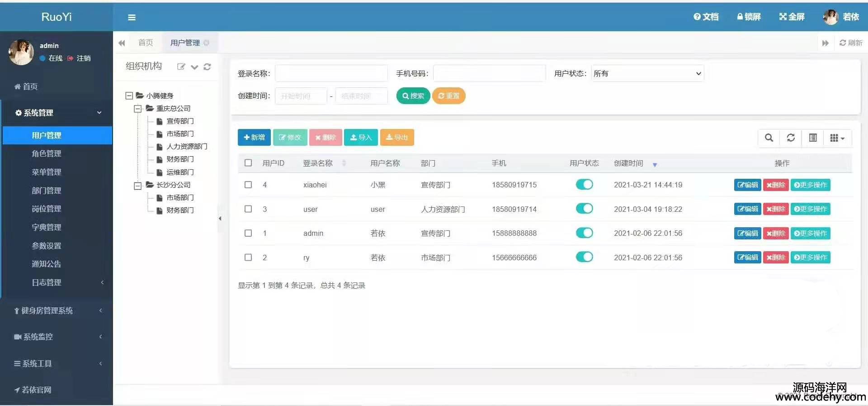Toggle card view table icon
The height and width of the screenshot is (406, 868).
point(812,138)
